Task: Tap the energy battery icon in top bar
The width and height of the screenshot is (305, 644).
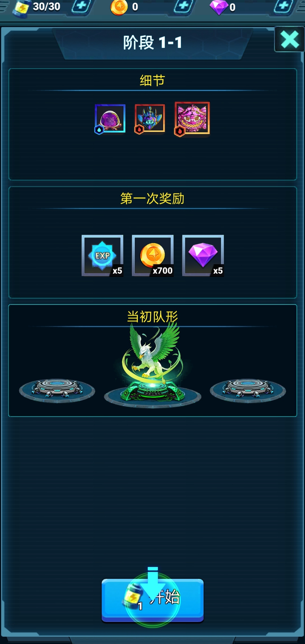Action: tap(21, 8)
